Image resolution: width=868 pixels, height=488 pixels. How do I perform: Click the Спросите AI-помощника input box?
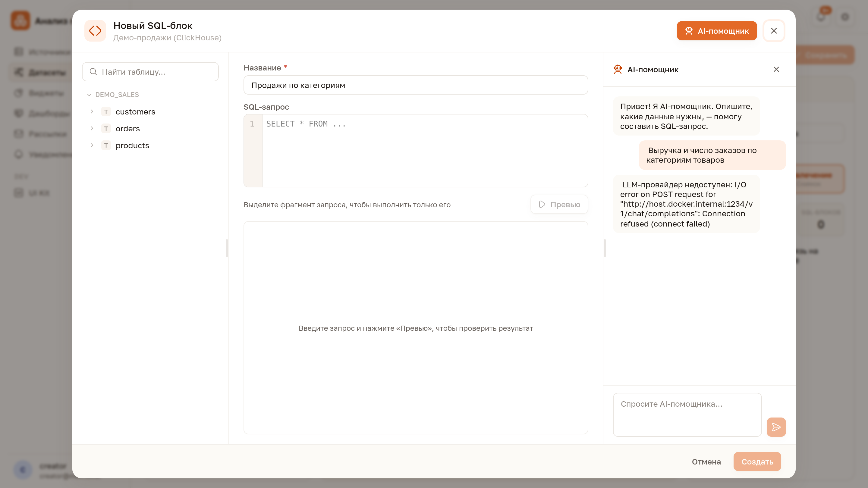tap(687, 414)
